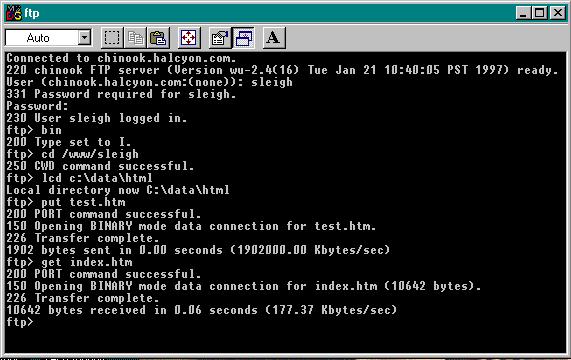Click the Copy toolbar icon
This screenshot has height=360, width=571.
tap(135, 38)
